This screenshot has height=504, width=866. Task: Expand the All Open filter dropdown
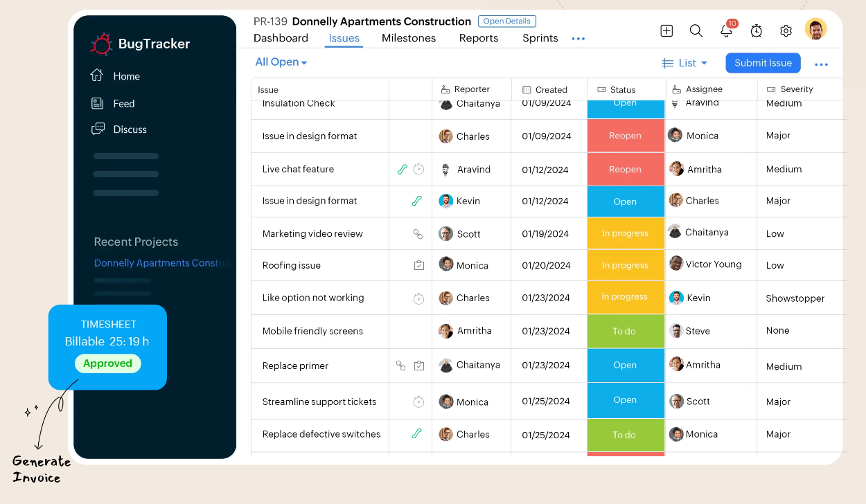(281, 62)
